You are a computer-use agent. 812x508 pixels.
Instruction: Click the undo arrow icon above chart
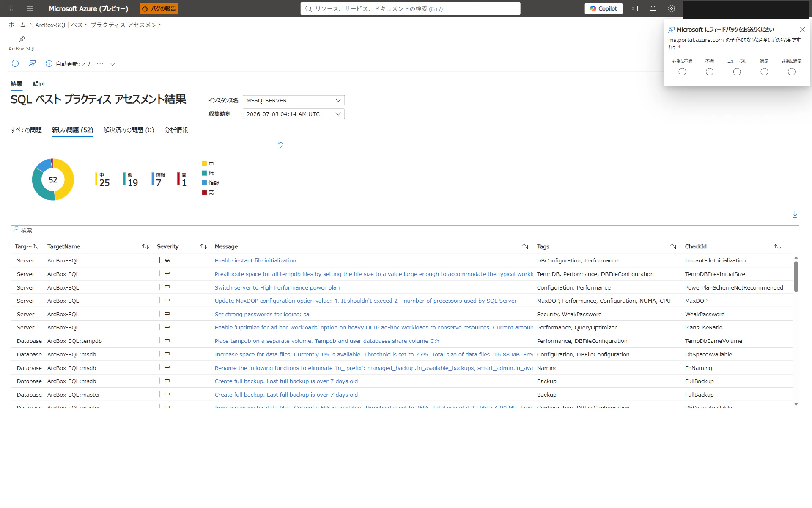point(280,146)
